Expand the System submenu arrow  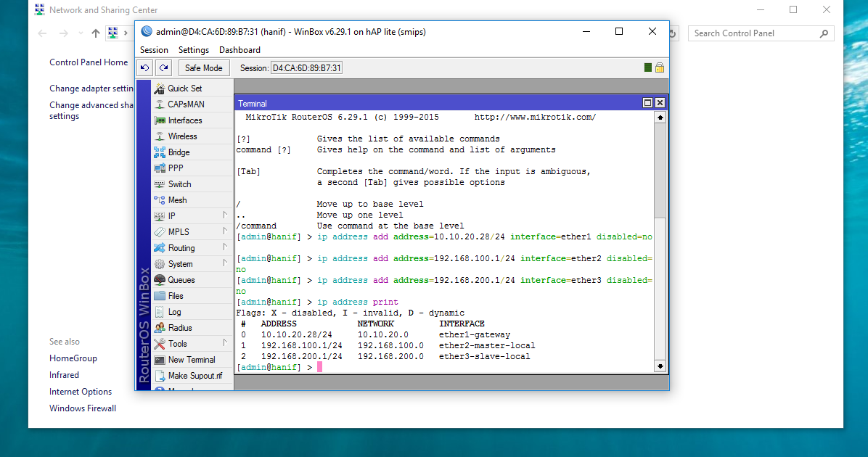click(225, 263)
